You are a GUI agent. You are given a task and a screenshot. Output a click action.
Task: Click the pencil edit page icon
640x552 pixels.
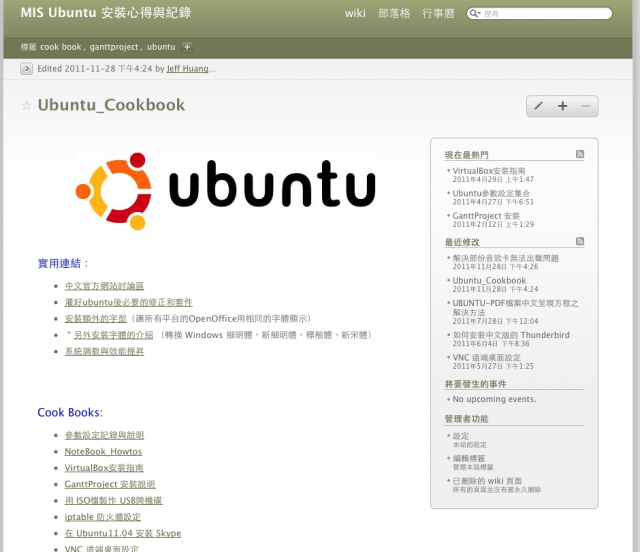(538, 106)
